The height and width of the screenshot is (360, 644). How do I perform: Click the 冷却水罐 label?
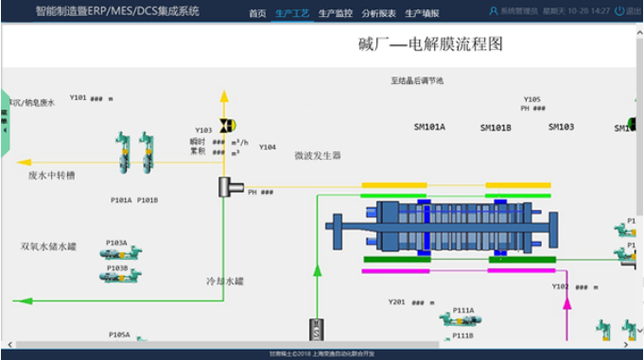click(225, 282)
